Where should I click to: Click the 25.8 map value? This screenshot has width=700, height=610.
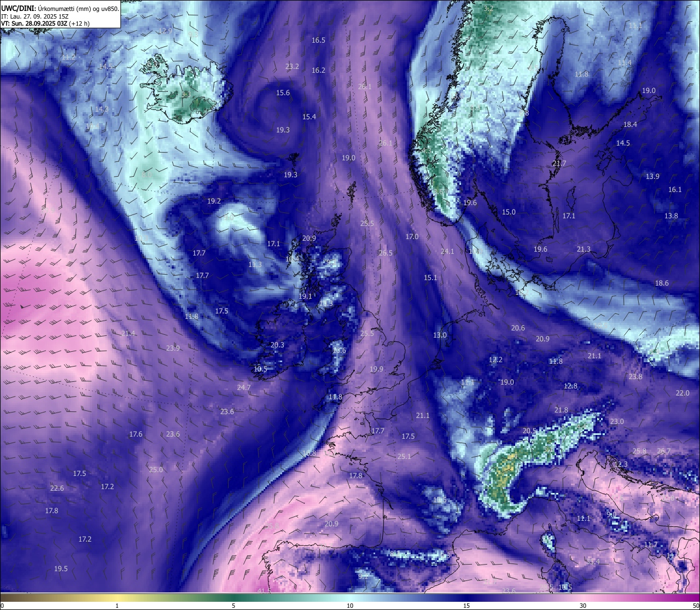pyautogui.click(x=639, y=451)
